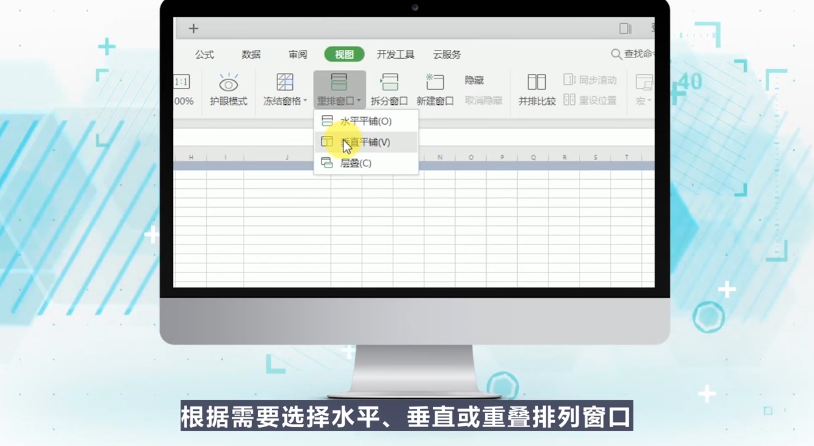Toggle 同步滚动 synchronous scrolling
The height and width of the screenshot is (446, 814).
(590, 79)
